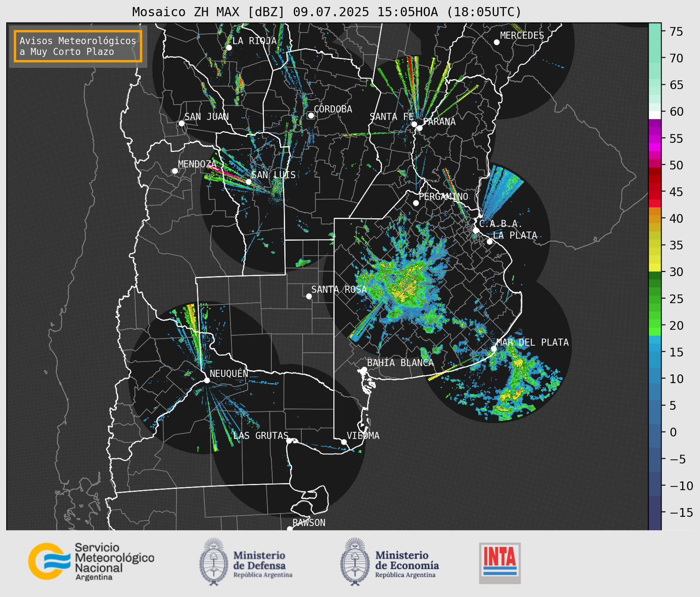This screenshot has width=700, height=597.
Task: Click the MAR DEL PLATA city marker
Action: (494, 349)
